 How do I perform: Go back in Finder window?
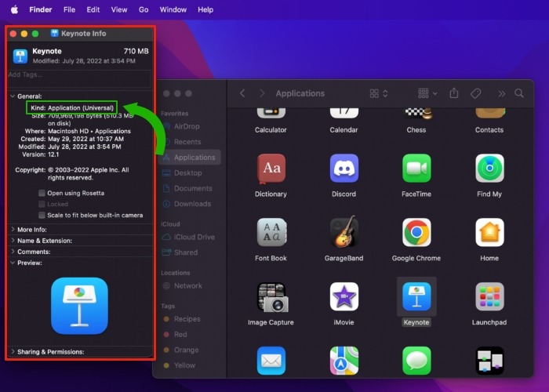tap(242, 93)
